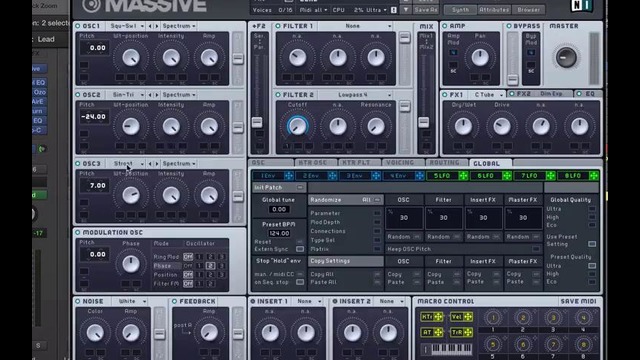The image size is (640, 360).
Task: Switch to the OSC center tab
Action: pos(271,162)
